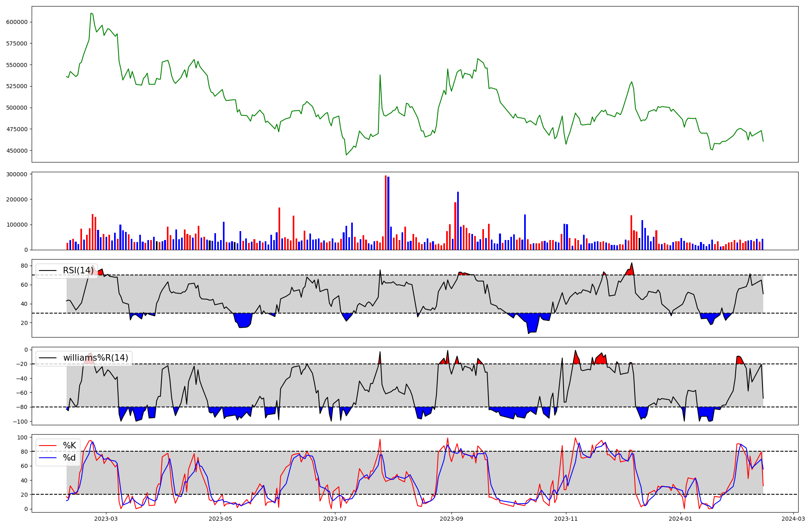Click the 450000 price axis tick label
812x528 pixels.
(17, 151)
